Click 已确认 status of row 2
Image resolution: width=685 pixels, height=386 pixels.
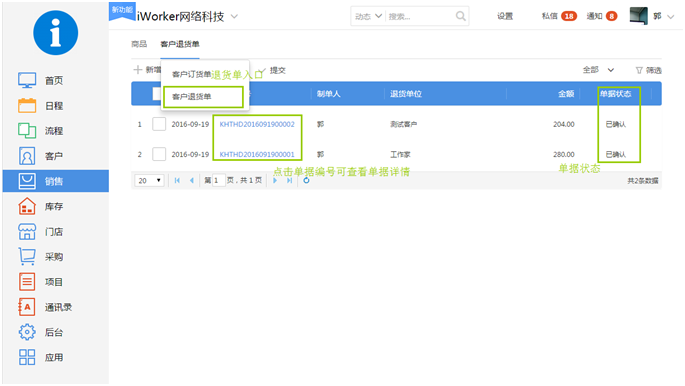(x=616, y=155)
